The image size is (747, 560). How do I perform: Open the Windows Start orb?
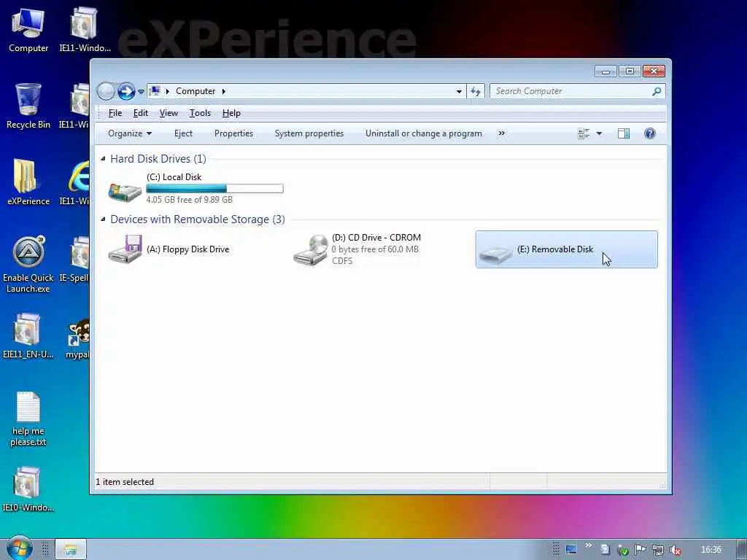click(19, 548)
